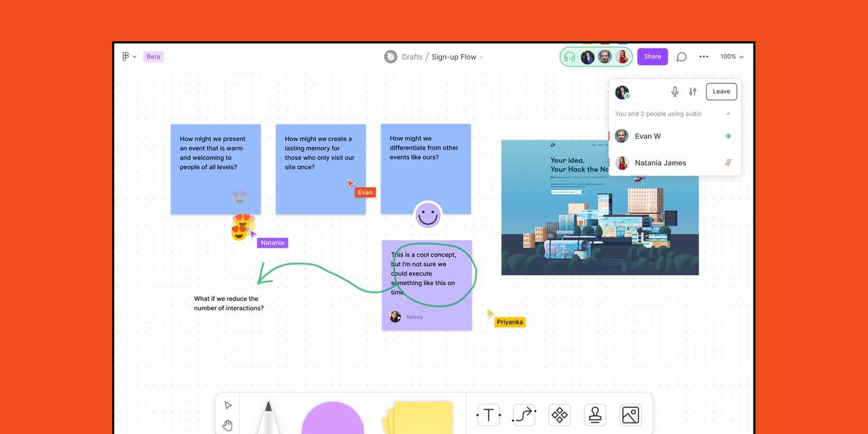Click the purple Share button
The width and height of the screenshot is (868, 434).
(652, 56)
